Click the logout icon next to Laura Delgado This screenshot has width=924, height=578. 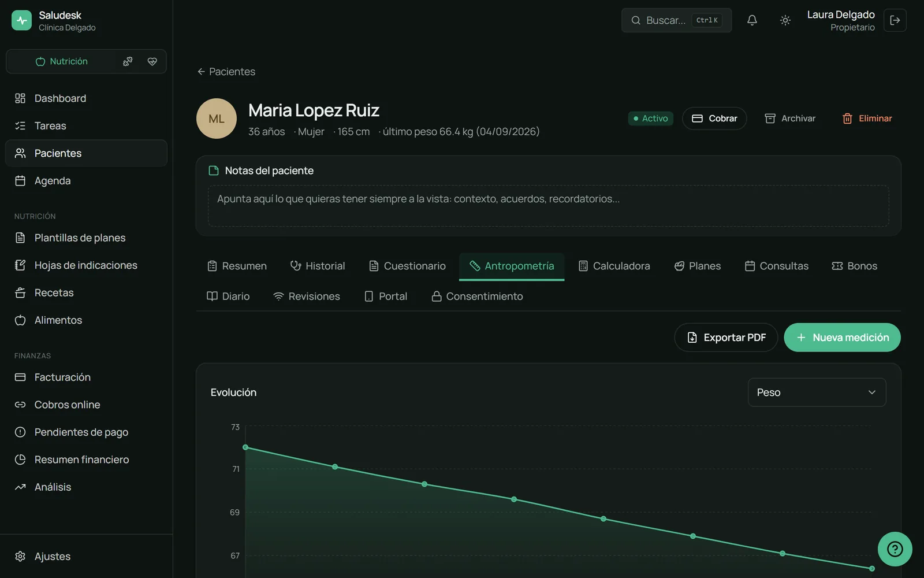tap(895, 20)
